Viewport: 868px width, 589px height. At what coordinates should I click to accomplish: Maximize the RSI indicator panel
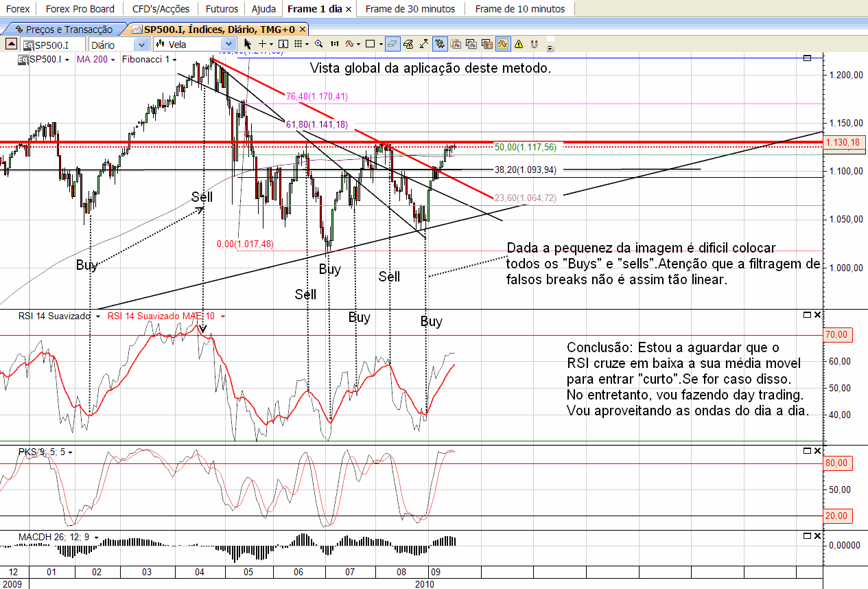[807, 315]
